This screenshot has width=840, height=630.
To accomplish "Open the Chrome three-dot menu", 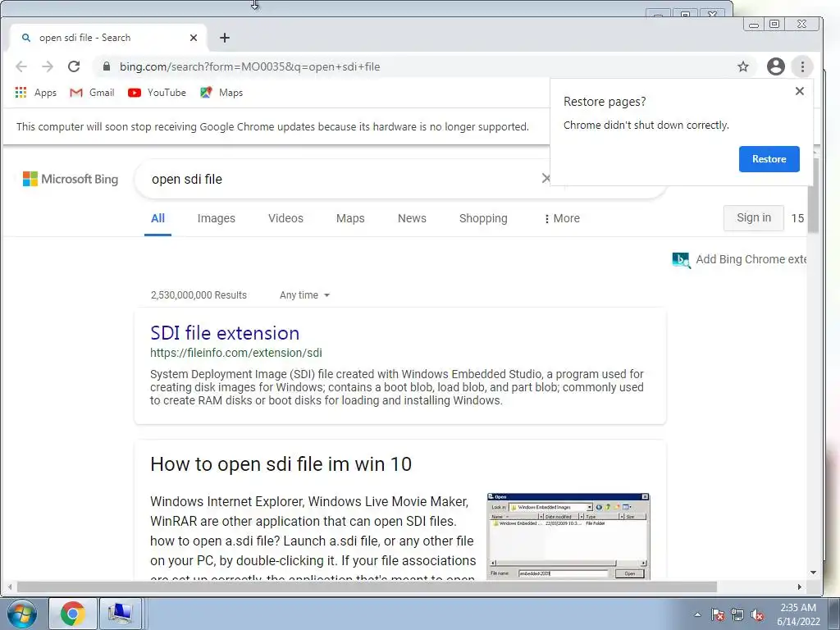I will click(x=802, y=66).
